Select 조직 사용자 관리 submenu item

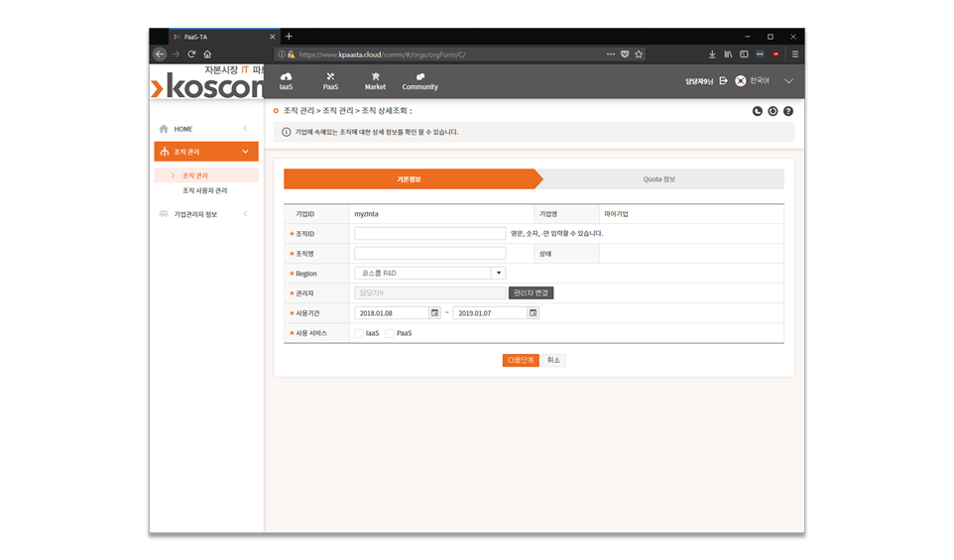click(x=205, y=191)
